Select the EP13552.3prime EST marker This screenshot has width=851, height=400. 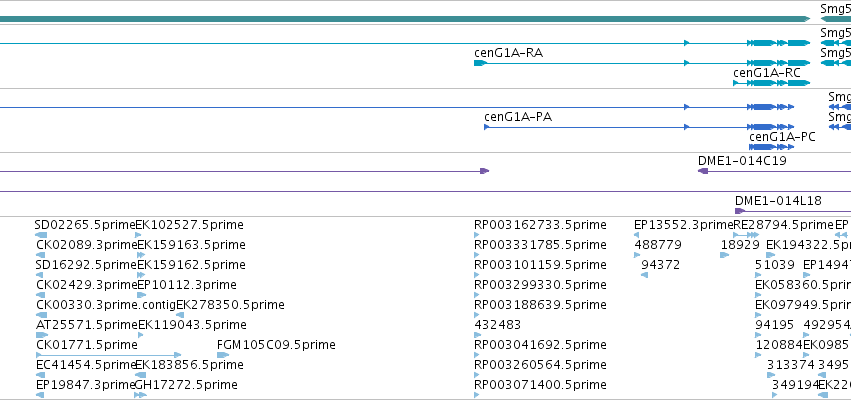coord(637,235)
